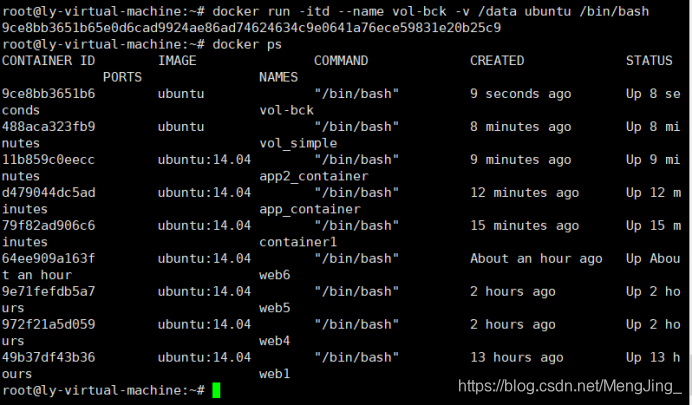Image resolution: width=692 pixels, height=405 pixels.
Task: Click "9 minutes ago" created value
Action: (x=521, y=160)
